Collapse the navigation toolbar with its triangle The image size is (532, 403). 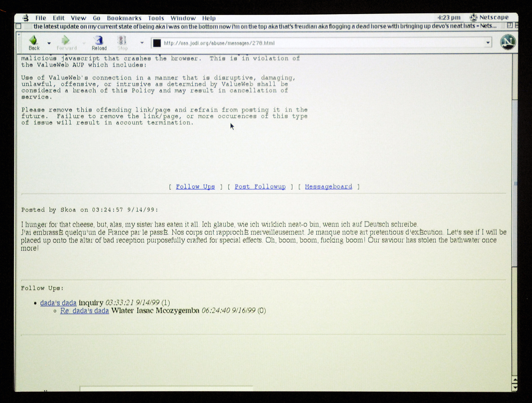pos(19,35)
